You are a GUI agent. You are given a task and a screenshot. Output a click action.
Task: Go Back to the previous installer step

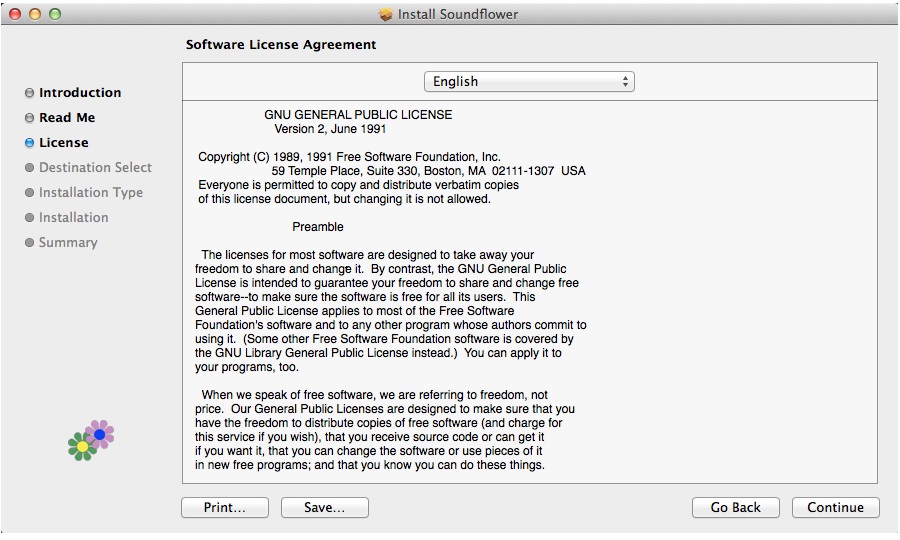(x=736, y=507)
